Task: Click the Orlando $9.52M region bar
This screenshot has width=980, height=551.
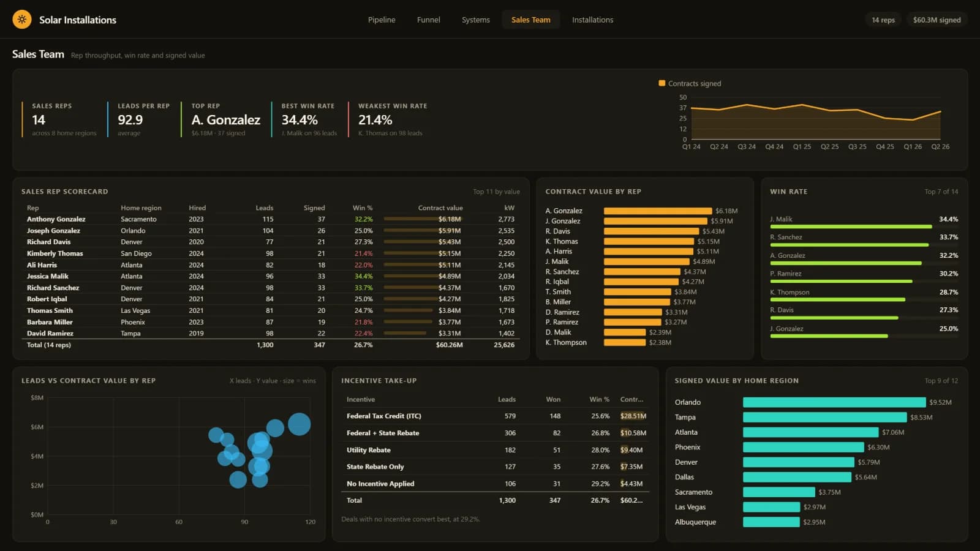Action: pos(834,402)
